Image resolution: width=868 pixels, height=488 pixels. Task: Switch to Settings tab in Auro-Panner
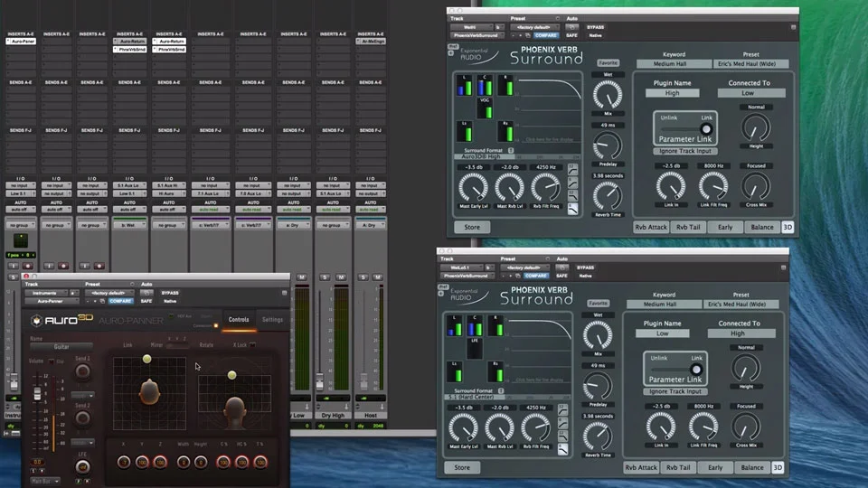[272, 319]
